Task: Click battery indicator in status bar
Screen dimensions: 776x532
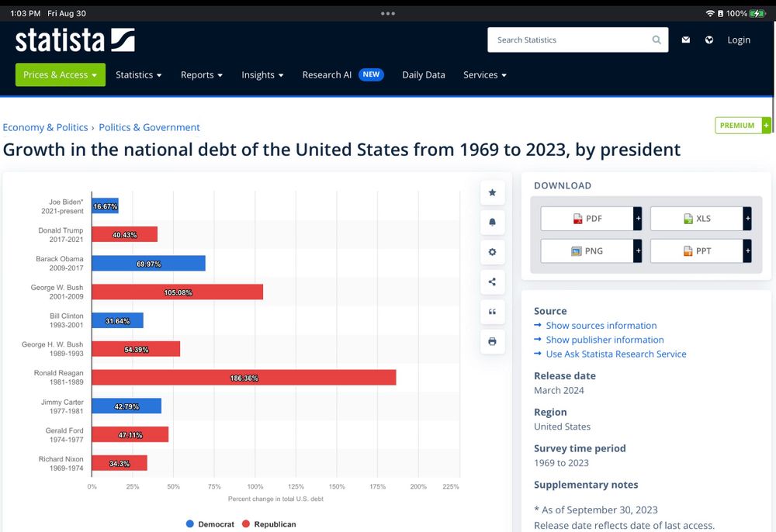Action: pos(757,13)
